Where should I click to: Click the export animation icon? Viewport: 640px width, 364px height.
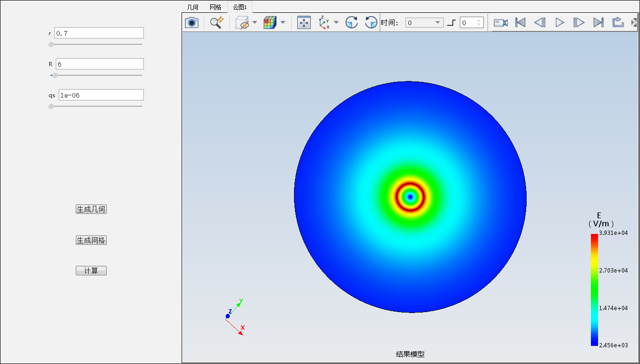coord(618,22)
